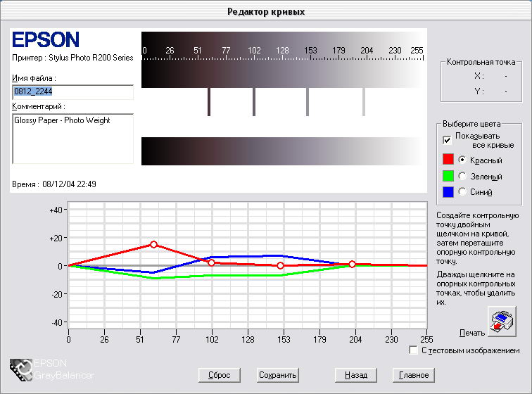Click the EPSON GrayBalancer logo icon
This screenshot has width=532, height=394.
click(21, 370)
